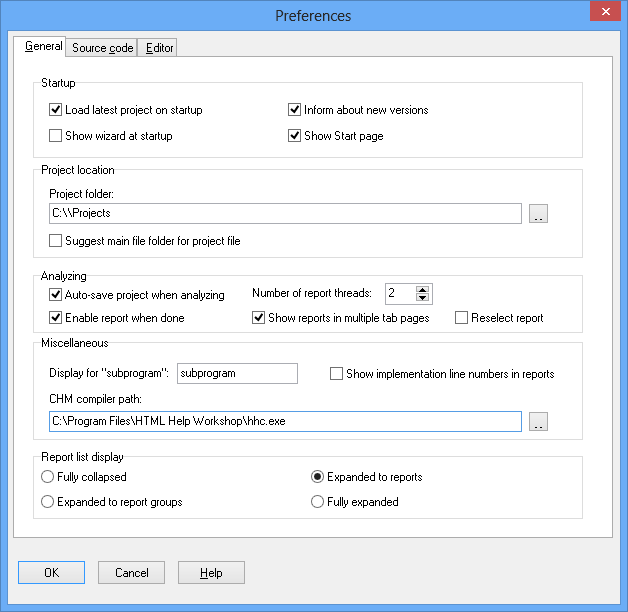Edit the subprogram display text field
628x612 pixels.
(237, 373)
